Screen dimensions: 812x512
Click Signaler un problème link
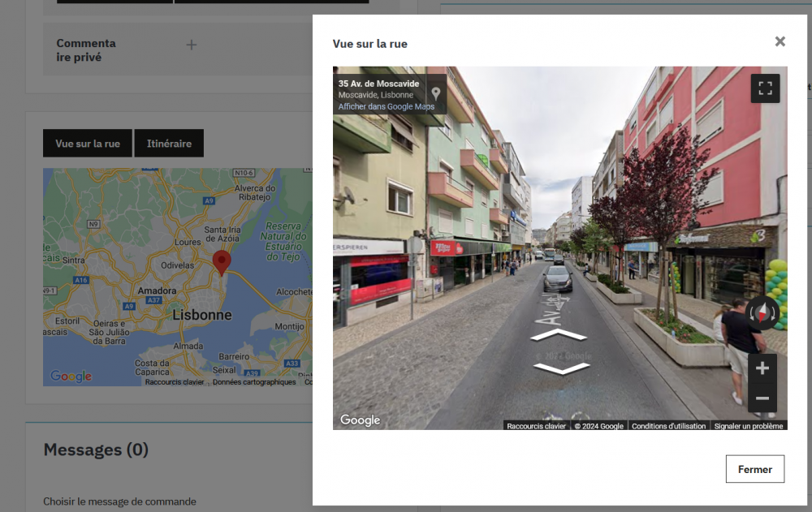click(x=749, y=426)
